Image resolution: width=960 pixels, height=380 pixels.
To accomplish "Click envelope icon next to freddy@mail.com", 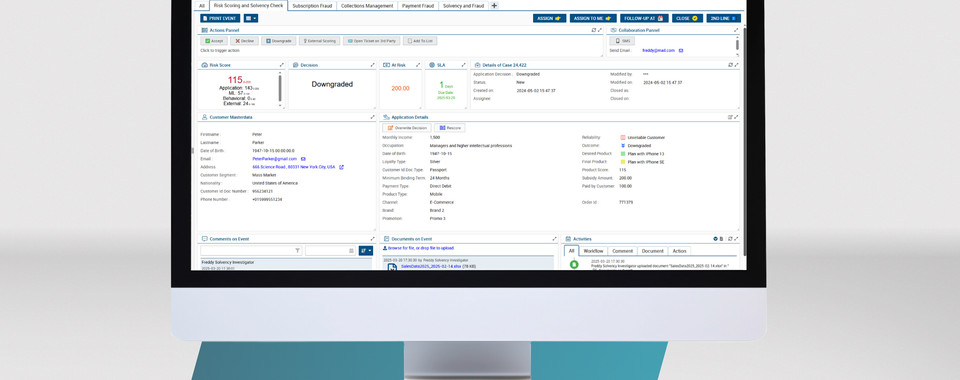I will tap(681, 51).
